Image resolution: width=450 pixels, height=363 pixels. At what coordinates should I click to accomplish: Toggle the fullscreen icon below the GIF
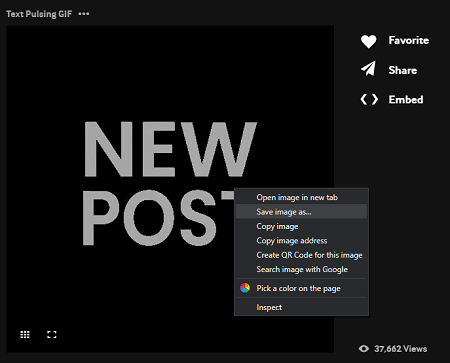click(x=52, y=334)
